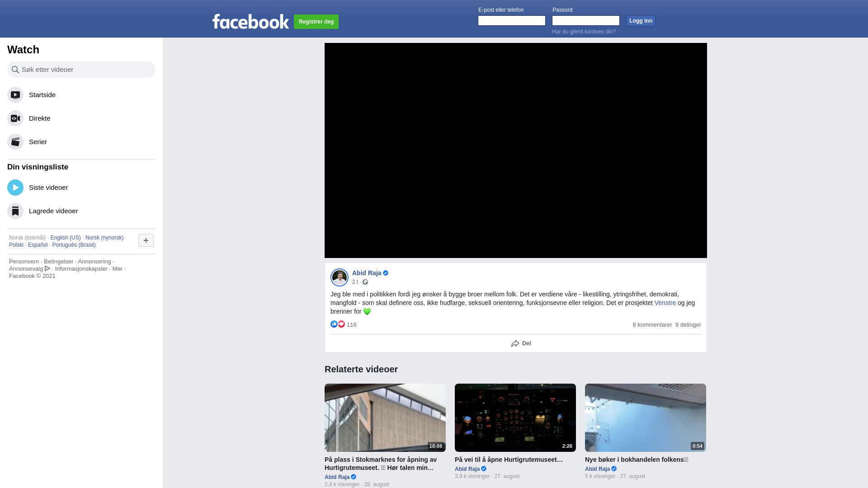Click the Facebook logo
This screenshot has height=488, width=868.
point(250,21)
